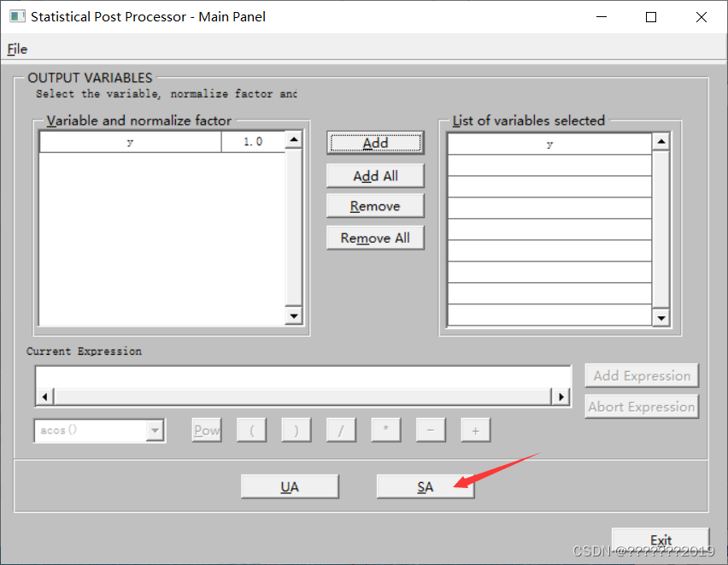This screenshot has width=728, height=565.
Task: Select y in the selected variables list
Action: (x=549, y=144)
